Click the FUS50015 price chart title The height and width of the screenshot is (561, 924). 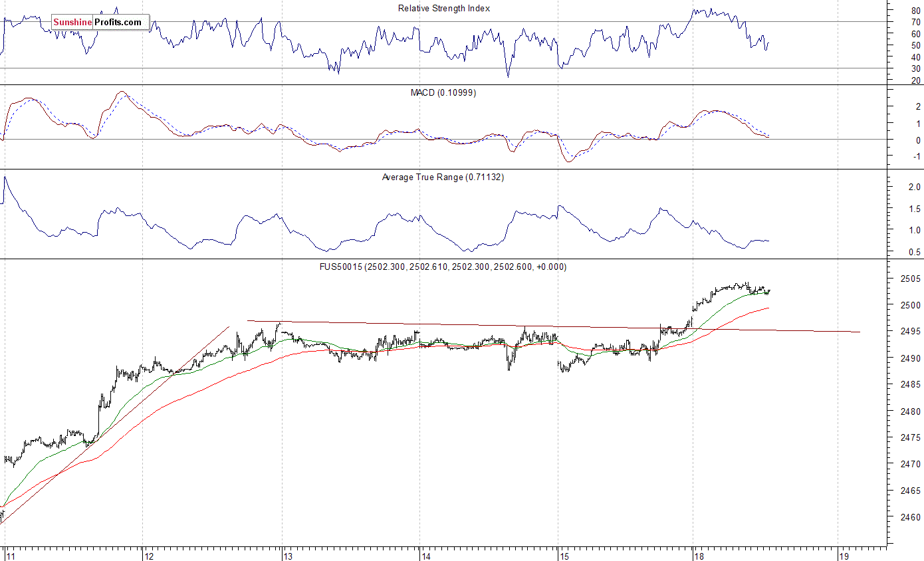tap(443, 267)
